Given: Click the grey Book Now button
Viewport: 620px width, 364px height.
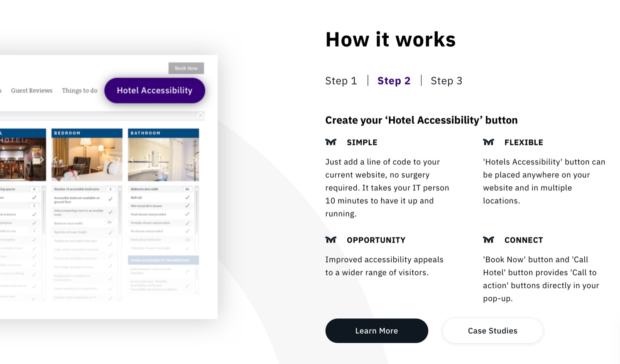Looking at the screenshot, I should [x=186, y=68].
